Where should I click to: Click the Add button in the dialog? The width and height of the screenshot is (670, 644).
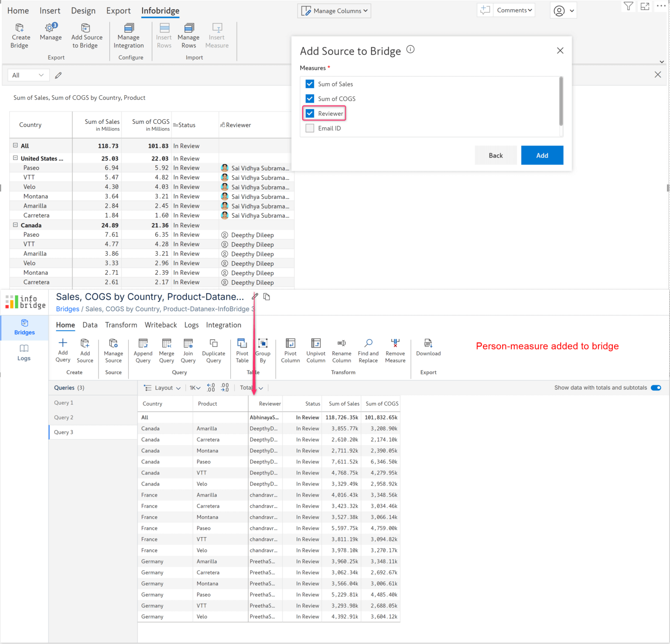(x=542, y=155)
